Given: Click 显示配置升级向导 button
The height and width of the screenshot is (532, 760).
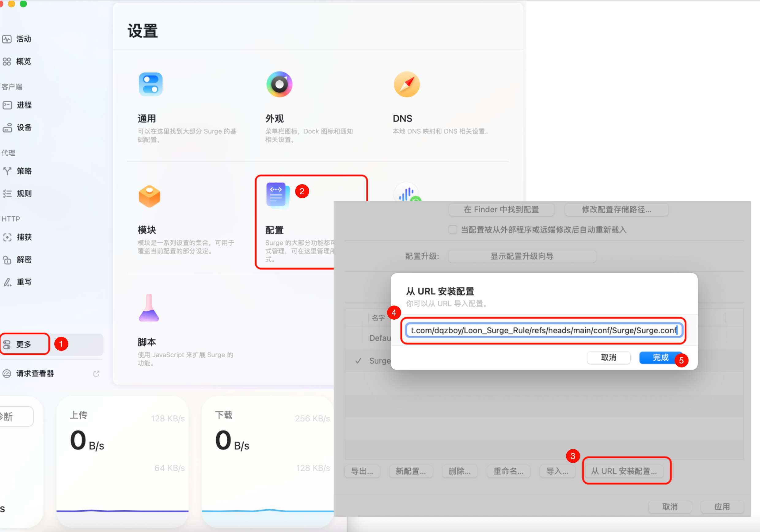Looking at the screenshot, I should click(x=522, y=256).
